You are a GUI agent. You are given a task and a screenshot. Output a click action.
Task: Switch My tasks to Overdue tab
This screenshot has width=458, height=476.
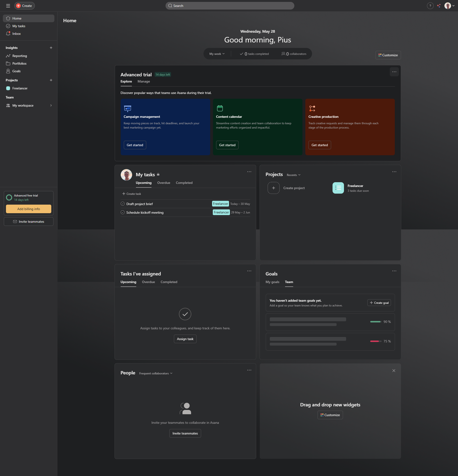tap(163, 183)
